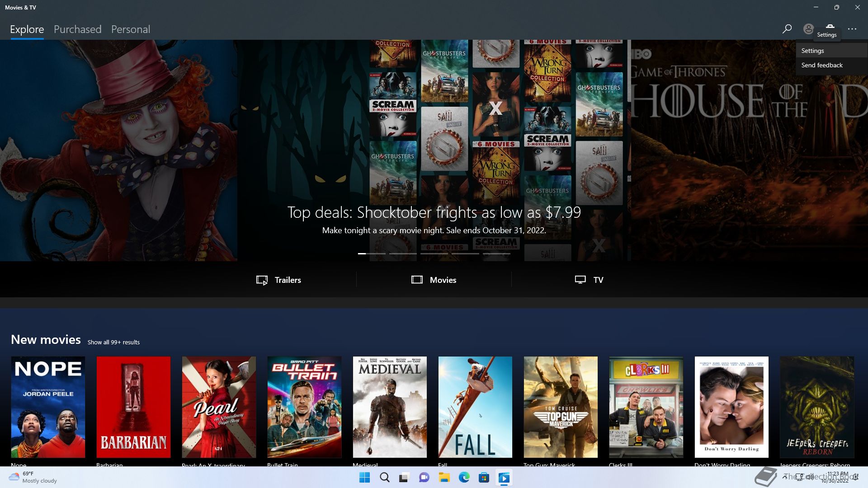Choose Send feedback from the menu
This screenshot has height=488, width=868.
[x=821, y=65]
